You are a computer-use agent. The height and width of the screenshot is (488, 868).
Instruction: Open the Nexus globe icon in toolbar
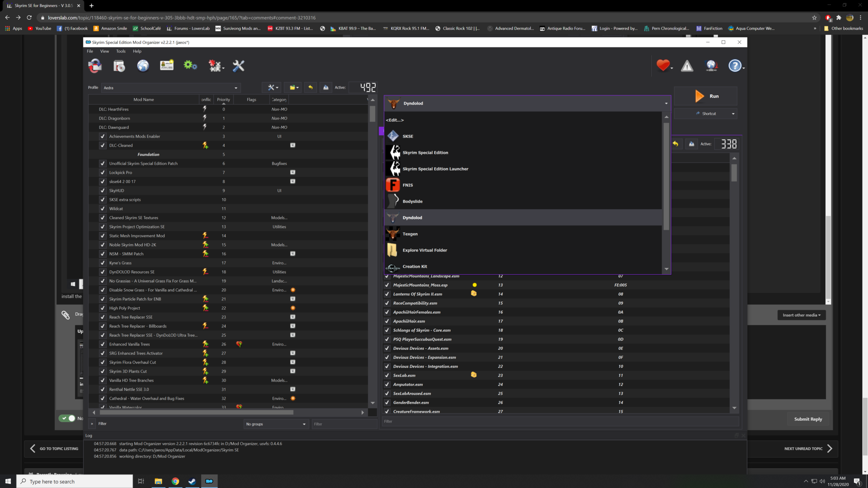coord(143,66)
